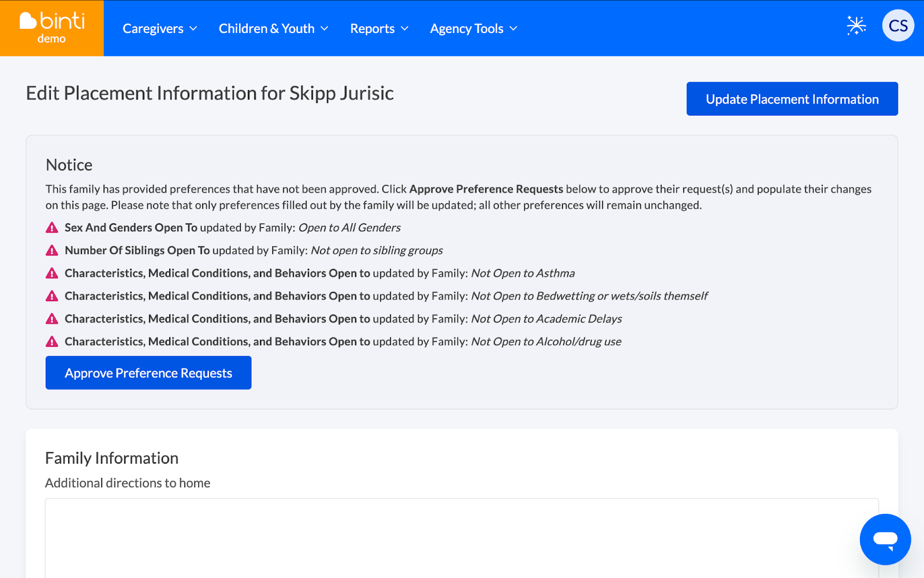Image resolution: width=924 pixels, height=578 pixels.
Task: Open Agency Tools menu label
Action: pos(467,29)
